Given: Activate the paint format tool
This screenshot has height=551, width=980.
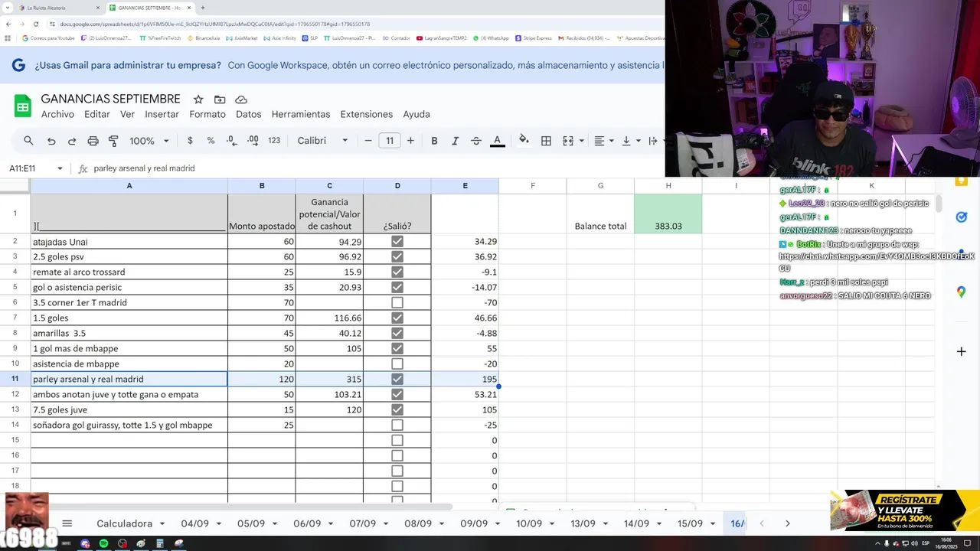Looking at the screenshot, I should coord(113,141).
